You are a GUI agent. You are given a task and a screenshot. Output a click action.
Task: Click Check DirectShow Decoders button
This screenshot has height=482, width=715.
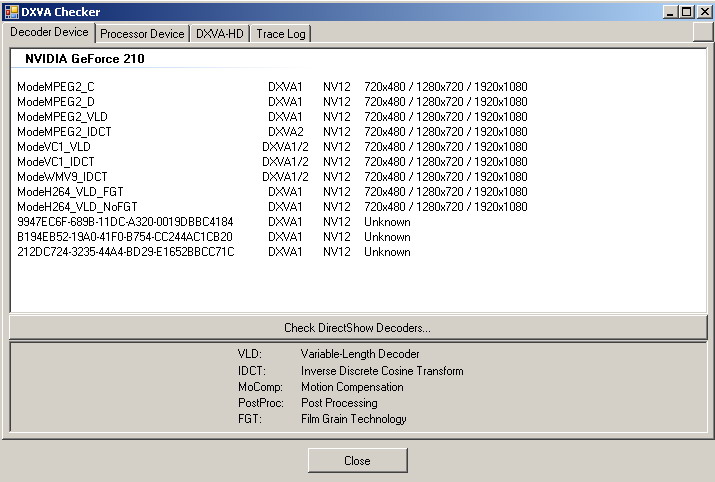coord(358,327)
